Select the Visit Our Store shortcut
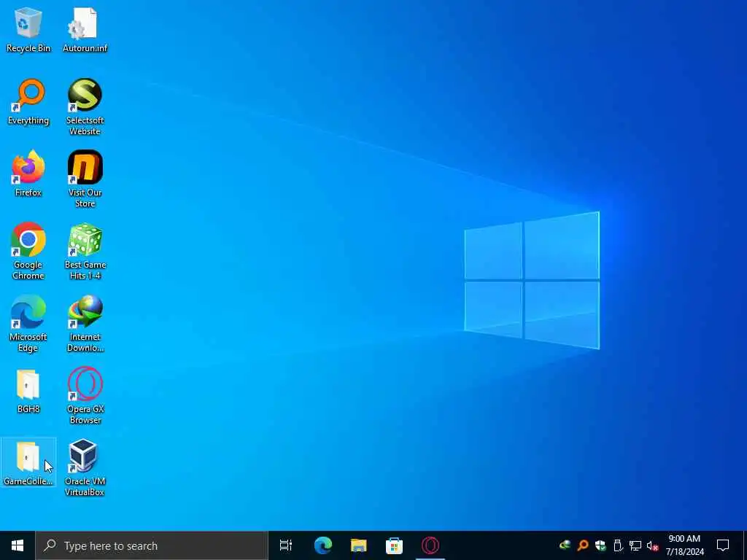747x560 pixels. [x=85, y=179]
